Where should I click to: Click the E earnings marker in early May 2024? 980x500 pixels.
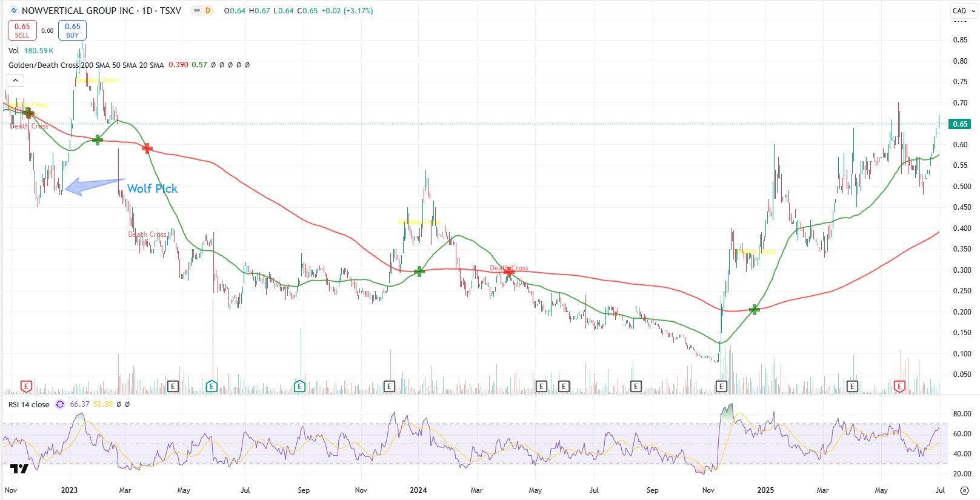click(541, 386)
